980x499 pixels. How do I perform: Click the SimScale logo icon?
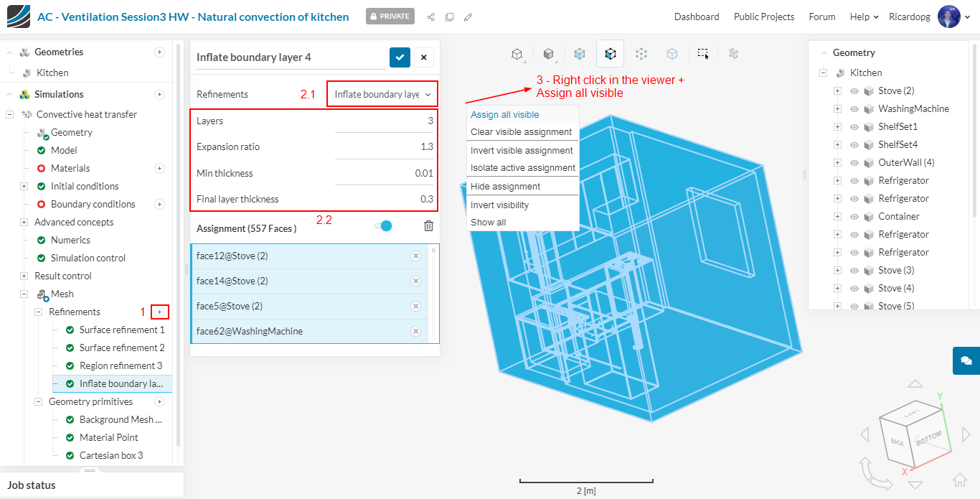click(x=19, y=16)
